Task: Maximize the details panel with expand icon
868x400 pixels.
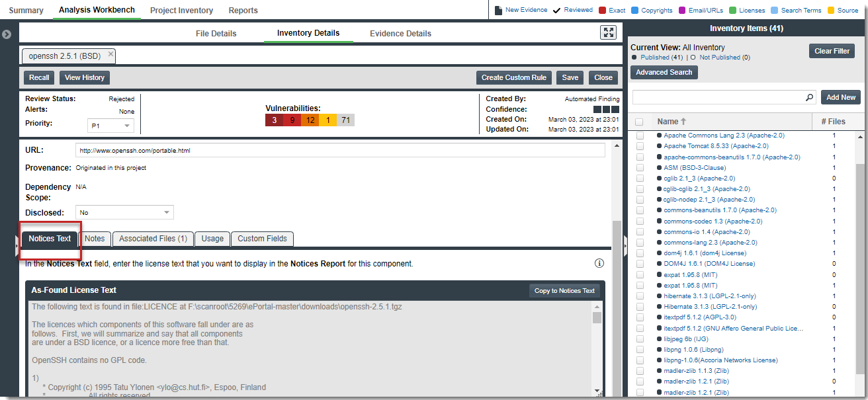Action: [608, 32]
